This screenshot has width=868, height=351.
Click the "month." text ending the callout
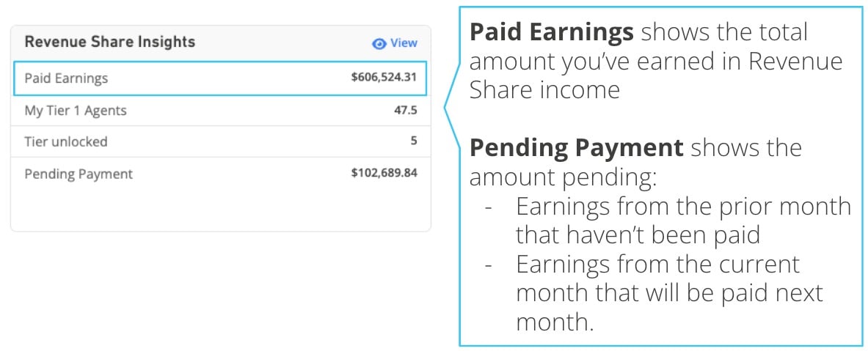pos(554,322)
